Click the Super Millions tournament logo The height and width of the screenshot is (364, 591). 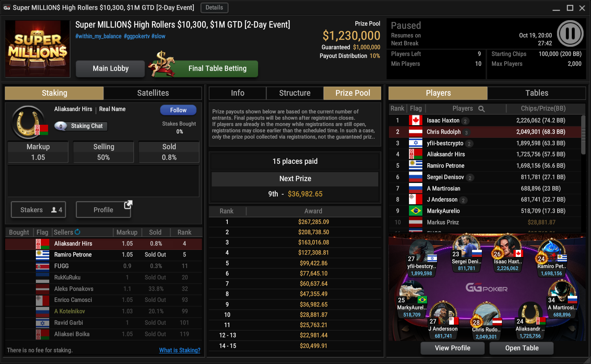(38, 49)
